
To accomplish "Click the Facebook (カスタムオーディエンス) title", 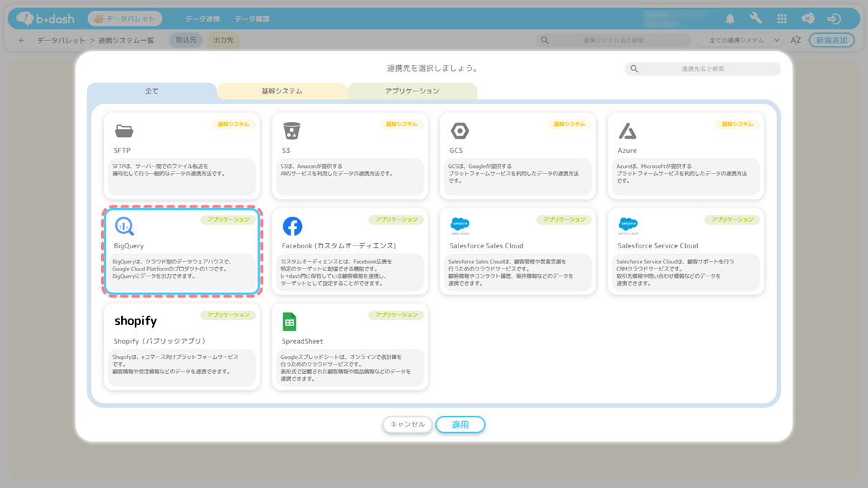I will point(339,246).
